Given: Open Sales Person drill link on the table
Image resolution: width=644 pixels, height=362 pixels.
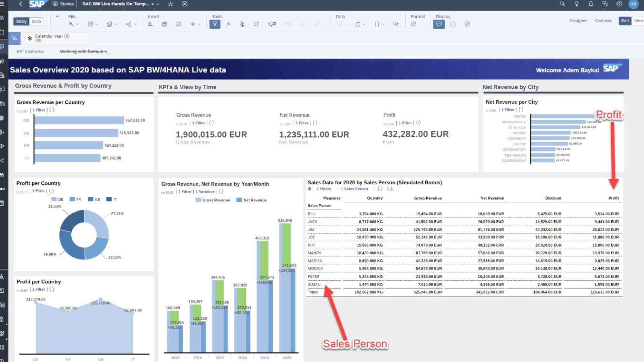Looking at the screenshot, I should [x=356, y=189].
